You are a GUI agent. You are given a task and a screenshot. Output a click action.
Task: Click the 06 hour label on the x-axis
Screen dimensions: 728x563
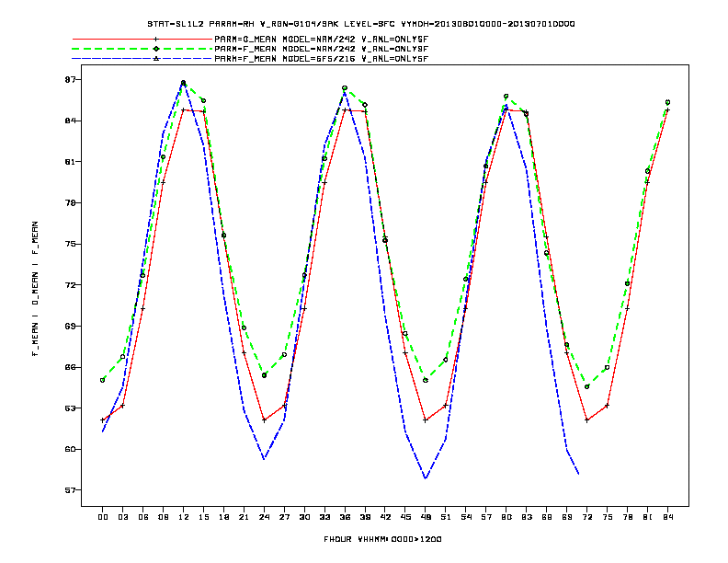[143, 517]
